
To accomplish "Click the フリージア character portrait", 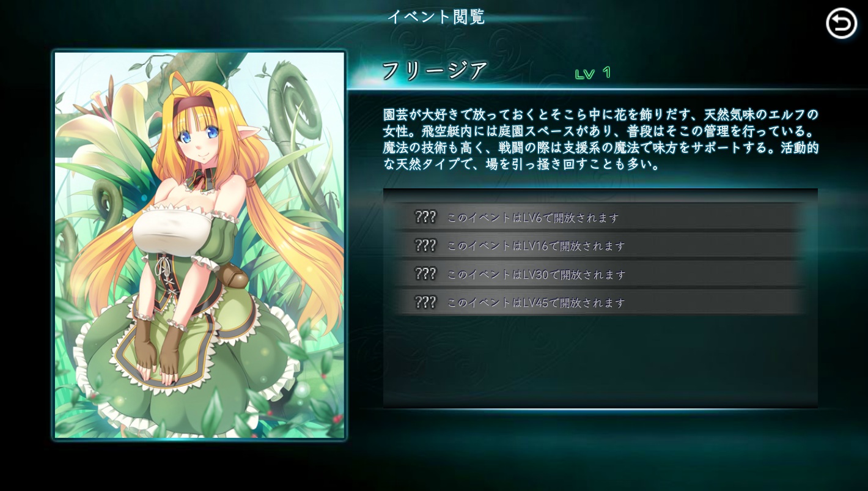I will [199, 245].
